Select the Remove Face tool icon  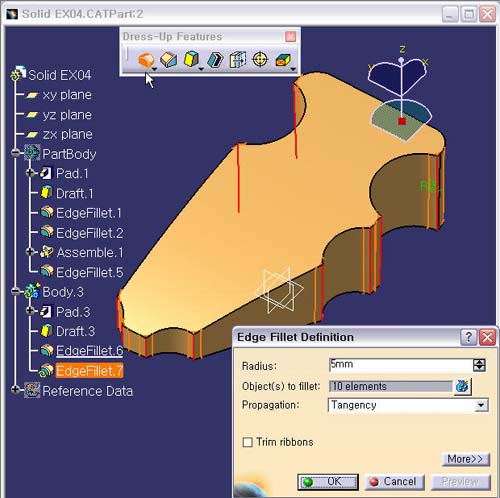[283, 61]
